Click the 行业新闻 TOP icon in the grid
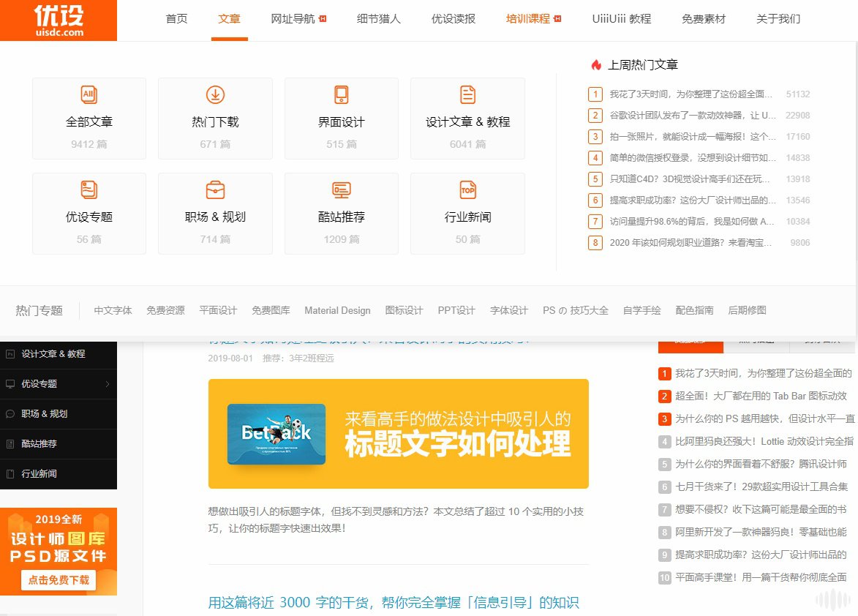 point(467,189)
